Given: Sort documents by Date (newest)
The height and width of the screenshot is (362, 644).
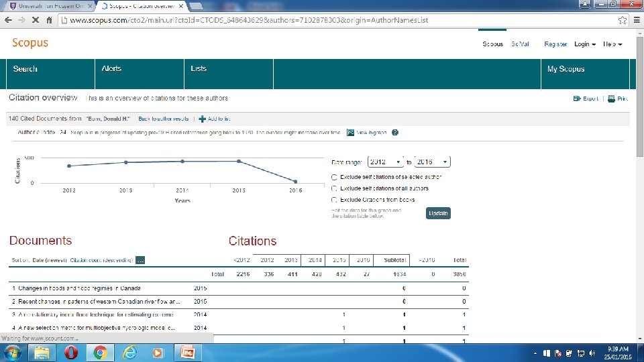Looking at the screenshot, I should [x=49, y=260].
